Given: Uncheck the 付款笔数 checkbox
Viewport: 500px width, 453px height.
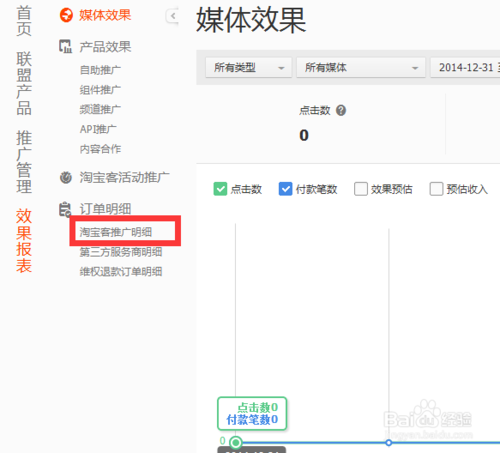Looking at the screenshot, I should point(285,189).
